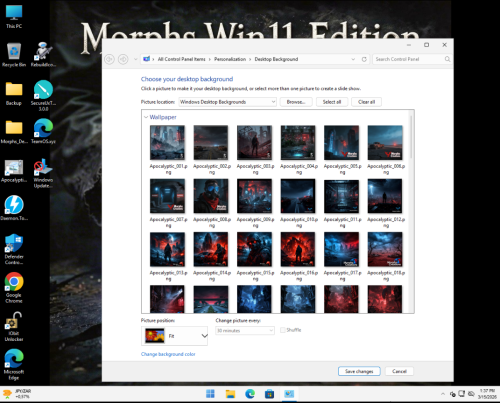This screenshot has width=500, height=403.
Task: Open IObit Unlocker desktop shortcut
Action: click(14, 326)
